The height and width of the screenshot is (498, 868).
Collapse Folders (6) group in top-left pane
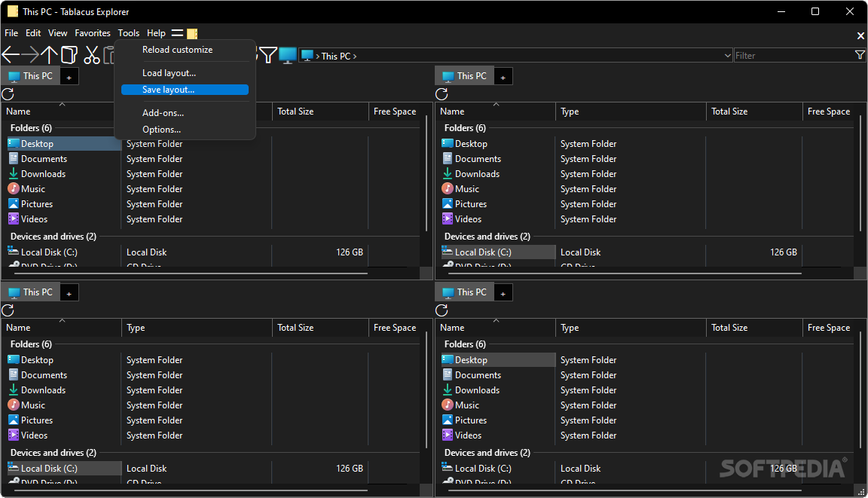[x=31, y=128]
